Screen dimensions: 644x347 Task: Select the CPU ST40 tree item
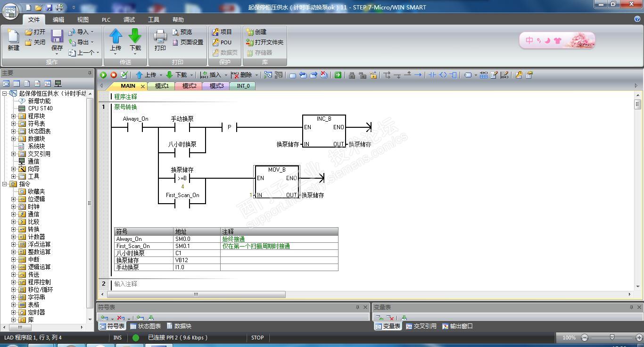click(x=35, y=108)
